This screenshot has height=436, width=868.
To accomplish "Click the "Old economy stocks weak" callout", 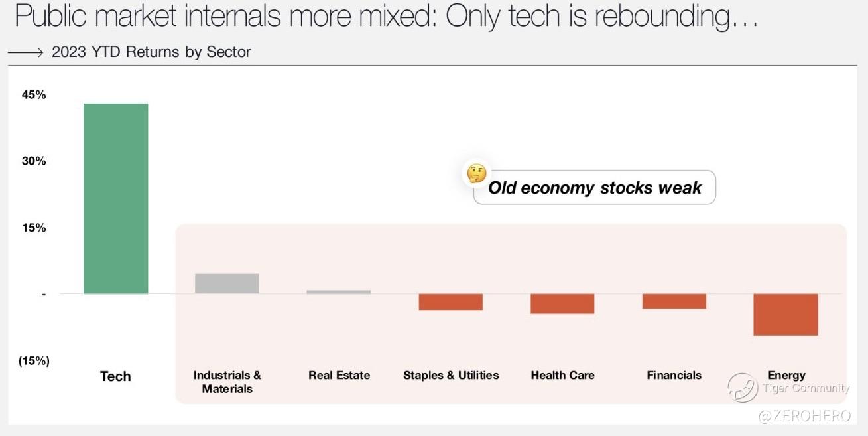I will click(594, 188).
